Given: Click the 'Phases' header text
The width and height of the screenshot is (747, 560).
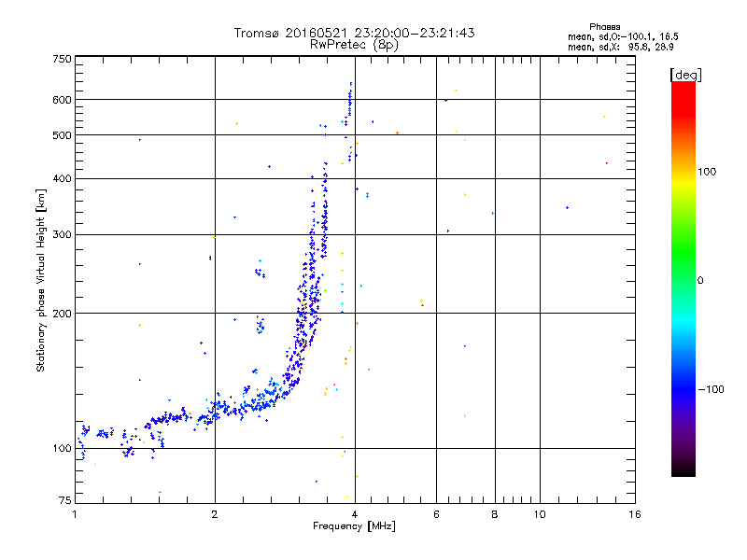Looking at the screenshot, I should [604, 27].
